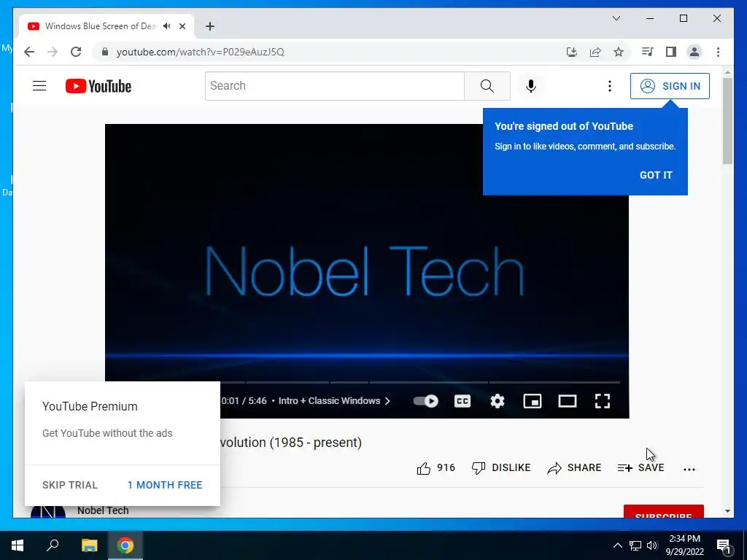Click install app icon in address bar

coord(572,52)
